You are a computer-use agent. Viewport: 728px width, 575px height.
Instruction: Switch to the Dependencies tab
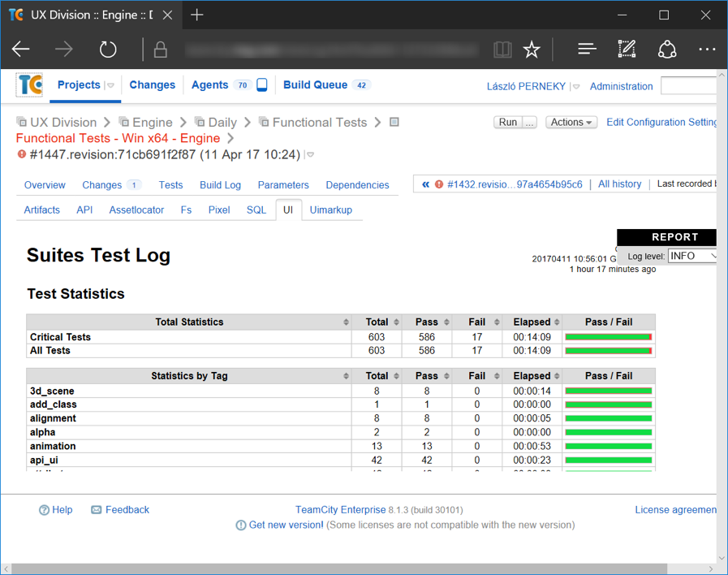(x=357, y=185)
